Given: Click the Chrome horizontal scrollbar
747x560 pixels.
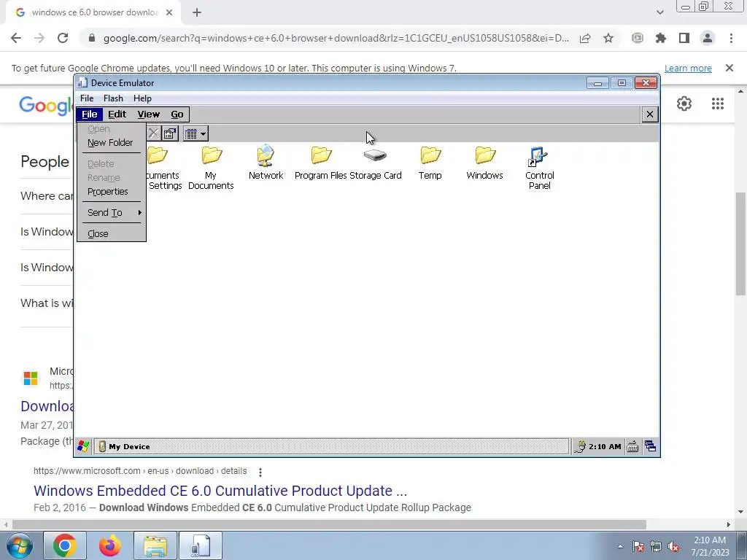Looking at the screenshot, I should coord(329,524).
